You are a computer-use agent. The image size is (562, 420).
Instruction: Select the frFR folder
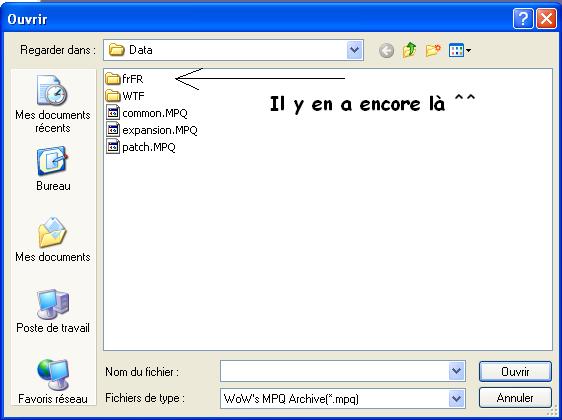tap(124, 78)
